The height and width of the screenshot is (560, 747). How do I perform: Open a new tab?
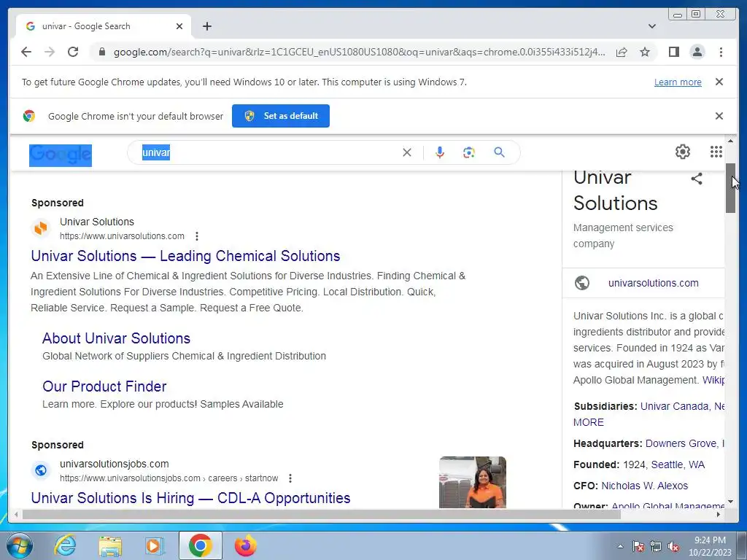tap(206, 26)
